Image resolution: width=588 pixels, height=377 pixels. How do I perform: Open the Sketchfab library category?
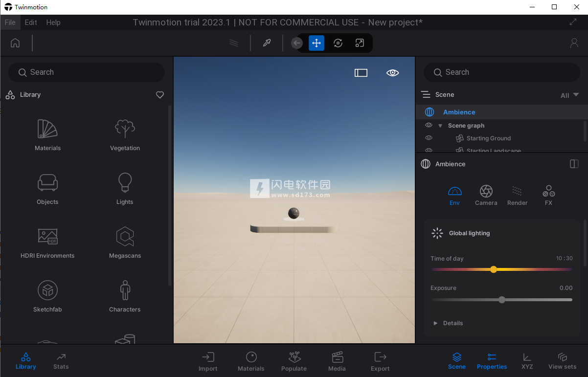point(47,297)
